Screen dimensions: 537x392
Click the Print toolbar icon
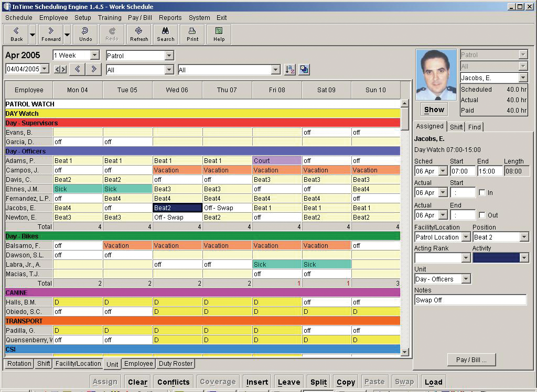coord(192,34)
